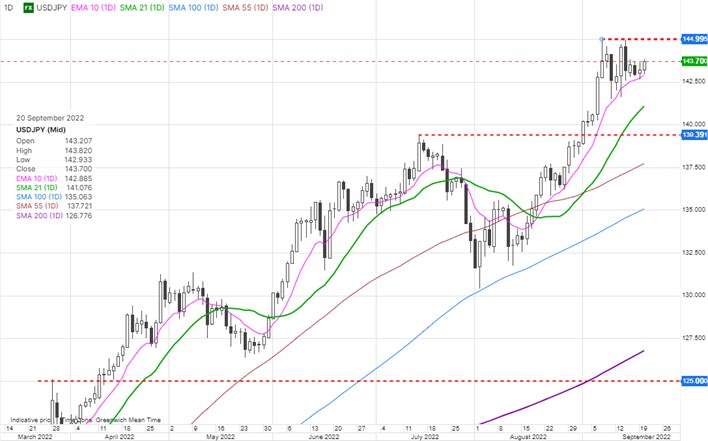
Task: Click July 2022 on the time axis
Action: tap(425, 436)
